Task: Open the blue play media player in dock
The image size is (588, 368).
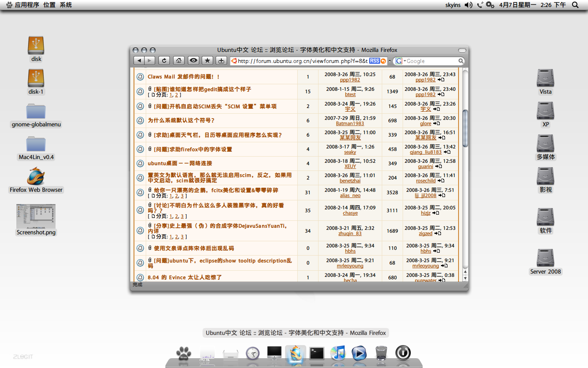Action: pyautogui.click(x=359, y=353)
